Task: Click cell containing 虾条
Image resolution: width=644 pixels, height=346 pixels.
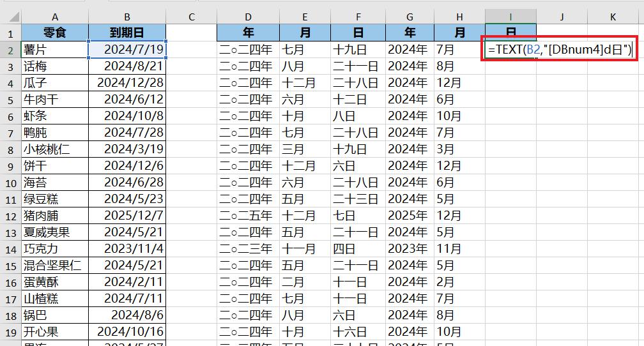Action: [x=55, y=116]
